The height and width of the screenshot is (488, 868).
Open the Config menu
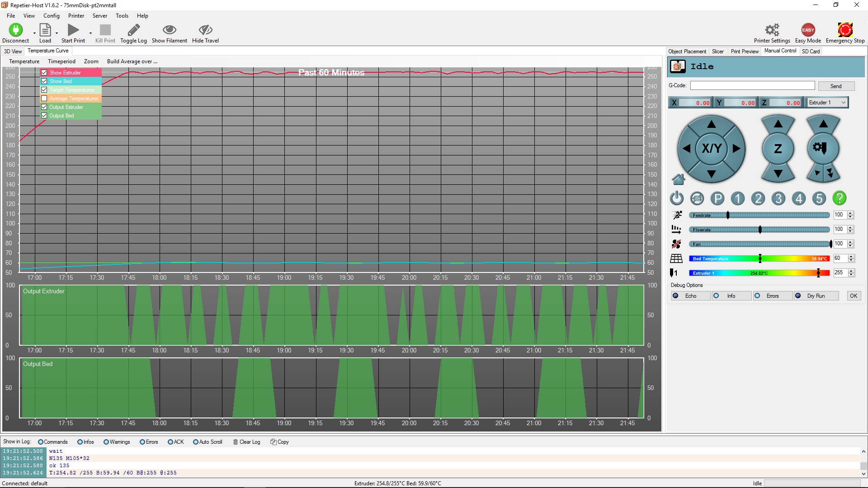[51, 16]
